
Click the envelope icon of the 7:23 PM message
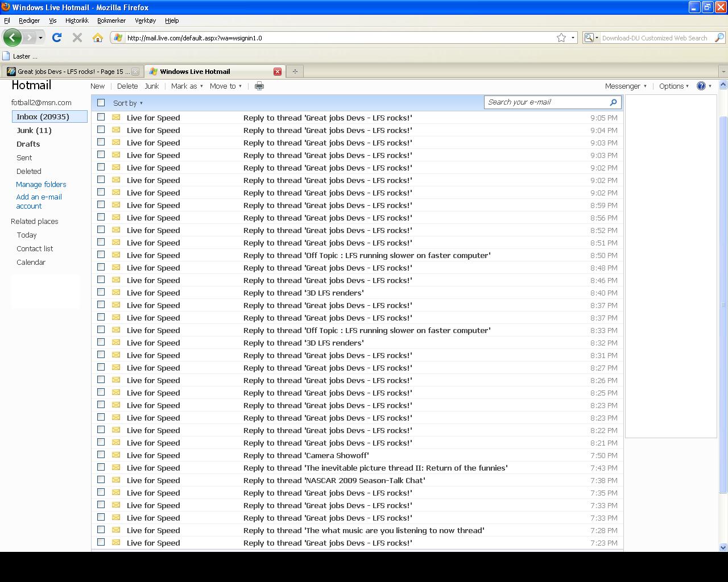click(x=116, y=543)
